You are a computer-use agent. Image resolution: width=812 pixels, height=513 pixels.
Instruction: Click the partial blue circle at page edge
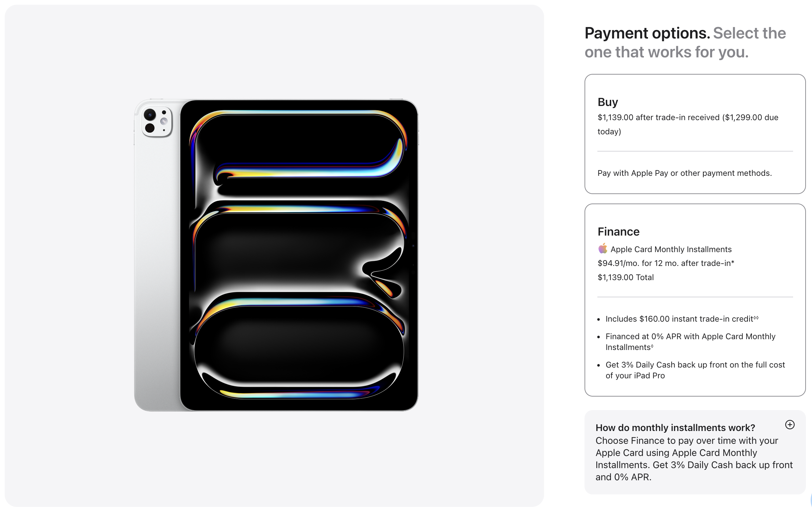pyautogui.click(x=811, y=500)
